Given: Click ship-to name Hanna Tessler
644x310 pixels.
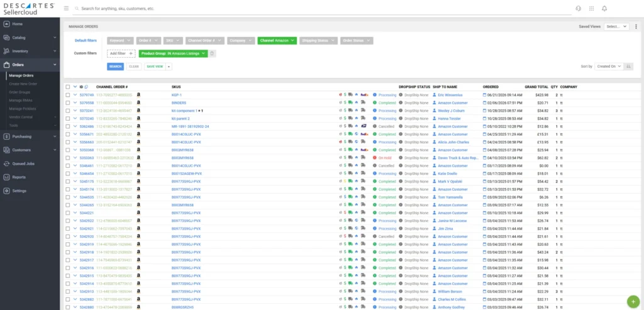Looking at the screenshot, I should coord(448,118).
